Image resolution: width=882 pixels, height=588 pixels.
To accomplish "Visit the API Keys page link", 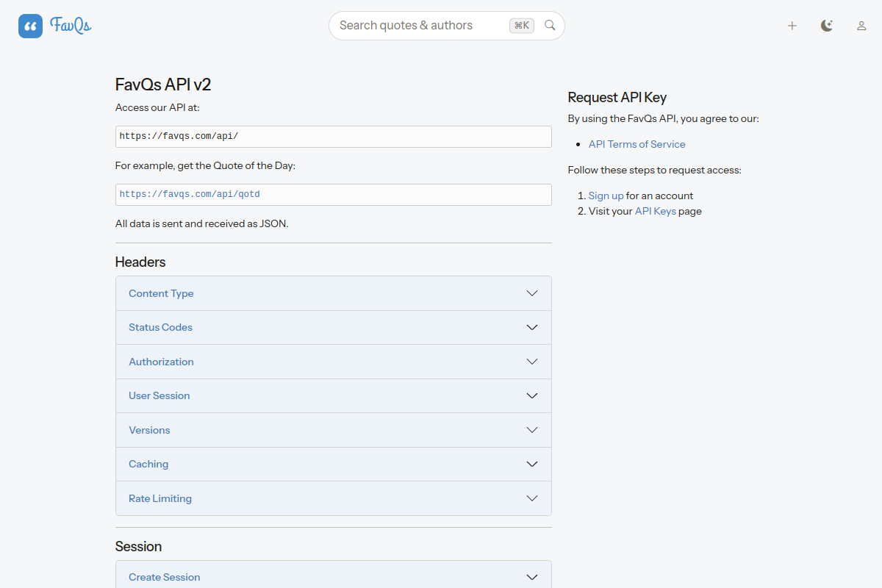I will pyautogui.click(x=656, y=211).
